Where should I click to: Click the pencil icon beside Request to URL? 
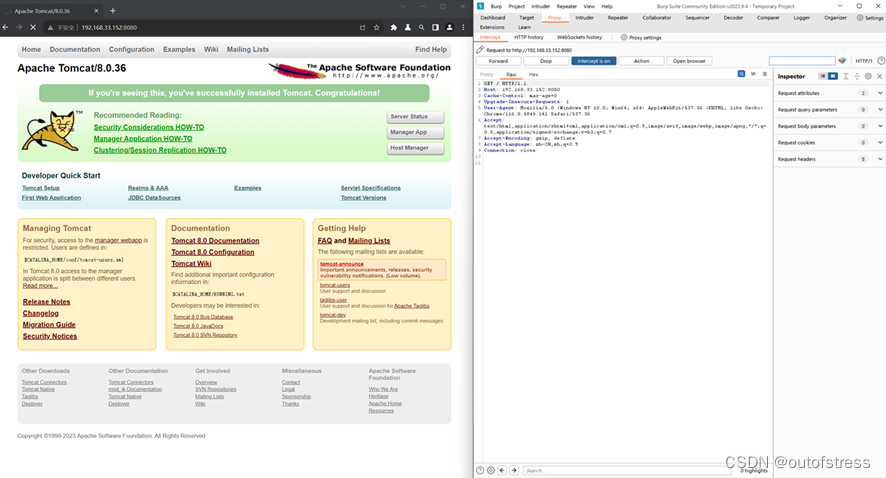tap(480, 50)
